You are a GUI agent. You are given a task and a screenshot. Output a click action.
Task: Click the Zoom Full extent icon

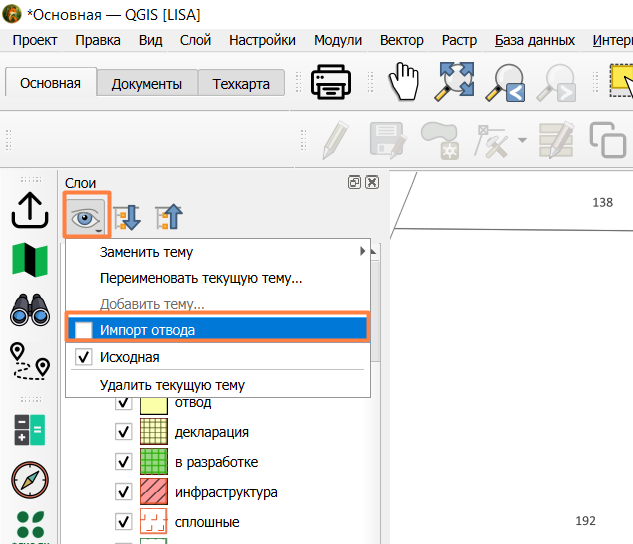[x=455, y=81]
